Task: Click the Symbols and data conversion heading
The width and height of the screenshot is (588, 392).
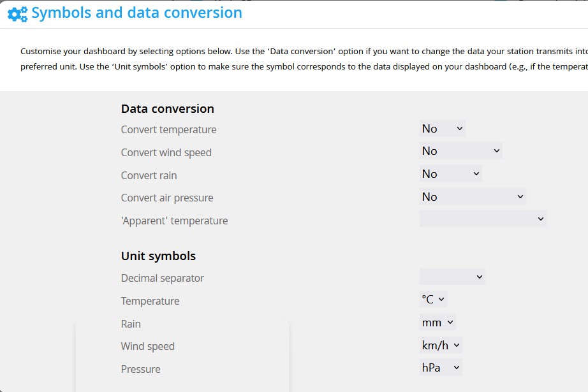Action: tap(138, 13)
